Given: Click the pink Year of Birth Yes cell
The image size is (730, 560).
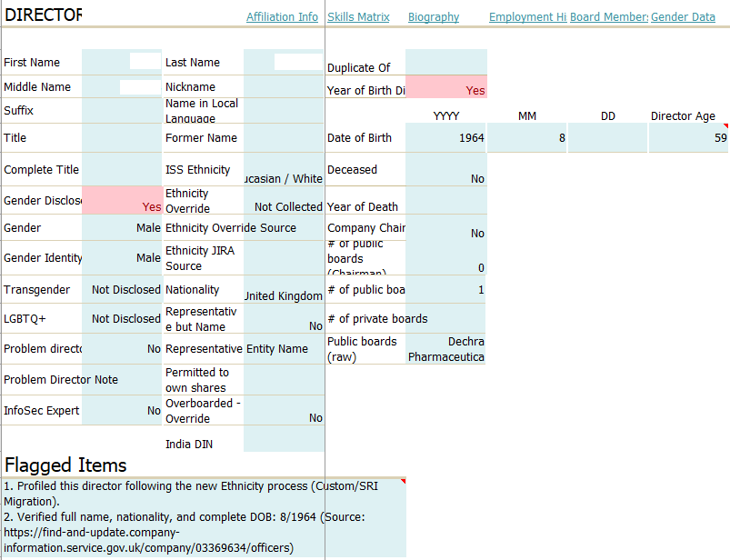Looking at the screenshot, I should pyautogui.click(x=446, y=86).
